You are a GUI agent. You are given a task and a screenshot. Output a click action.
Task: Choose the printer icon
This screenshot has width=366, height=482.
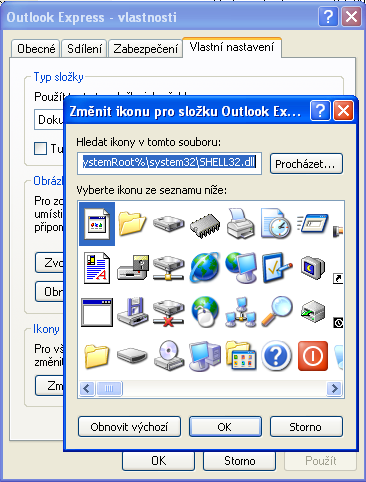[x=241, y=223]
